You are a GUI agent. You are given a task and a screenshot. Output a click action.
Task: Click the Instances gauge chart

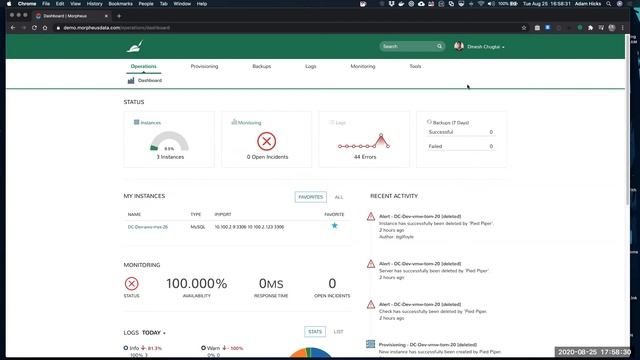click(169, 141)
